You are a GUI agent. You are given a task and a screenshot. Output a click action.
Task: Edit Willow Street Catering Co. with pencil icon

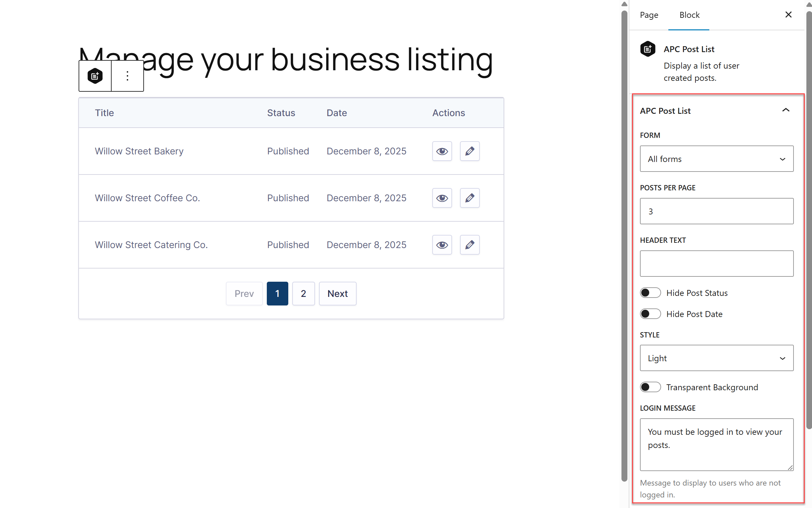[x=469, y=245]
